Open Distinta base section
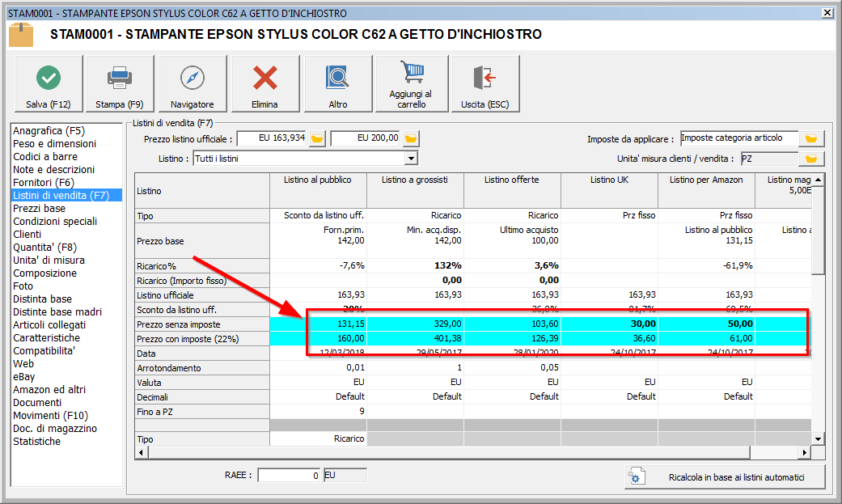Image resolution: width=842 pixels, height=504 pixels. pos(42,299)
